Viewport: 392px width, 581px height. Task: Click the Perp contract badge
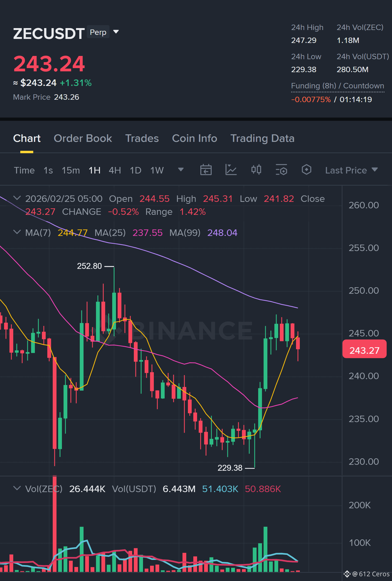click(98, 32)
